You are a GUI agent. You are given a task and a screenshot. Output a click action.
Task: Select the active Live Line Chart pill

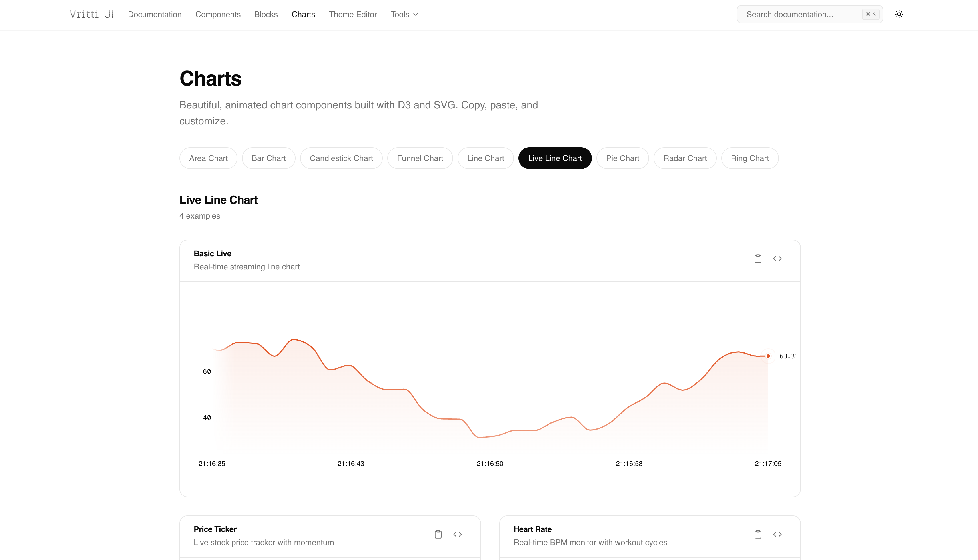click(555, 158)
